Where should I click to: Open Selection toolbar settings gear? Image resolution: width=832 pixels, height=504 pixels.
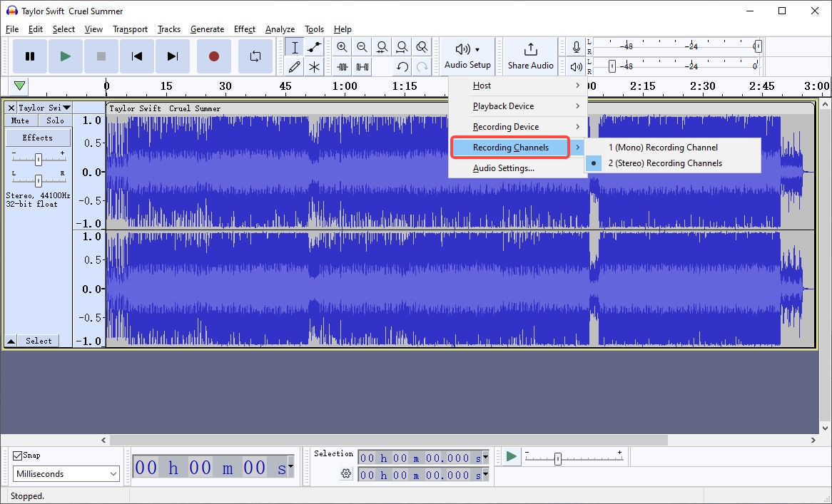click(346, 474)
